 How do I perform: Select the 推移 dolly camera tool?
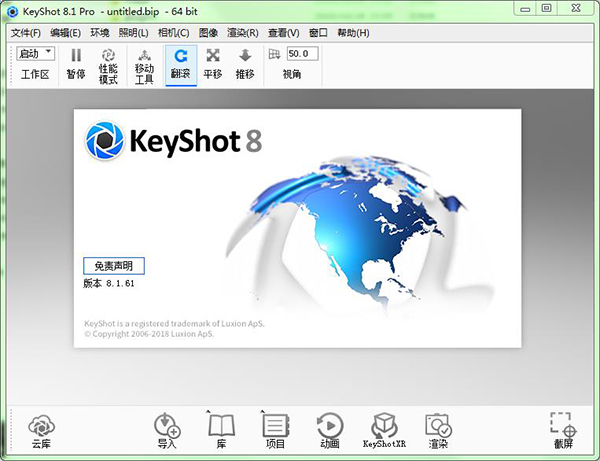245,64
